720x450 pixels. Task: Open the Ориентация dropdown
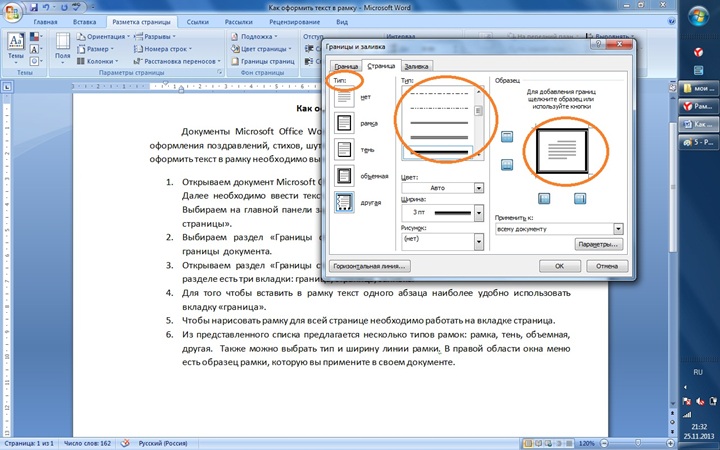pos(103,36)
